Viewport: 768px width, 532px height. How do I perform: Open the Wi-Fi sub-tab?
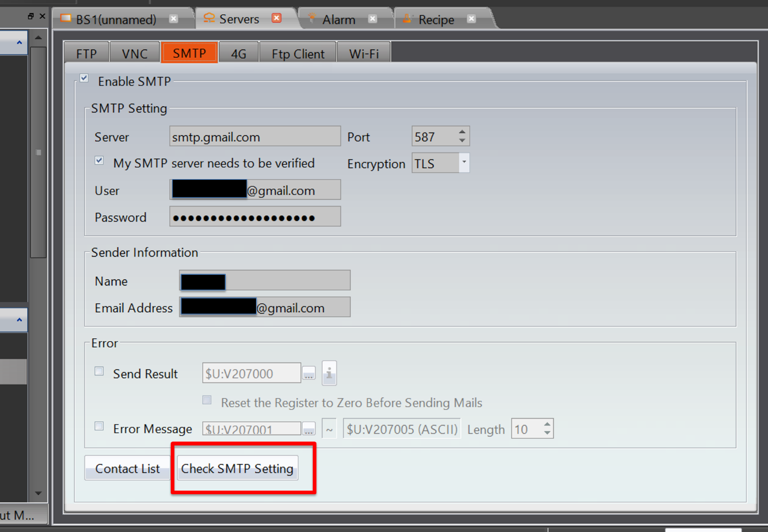click(x=364, y=53)
